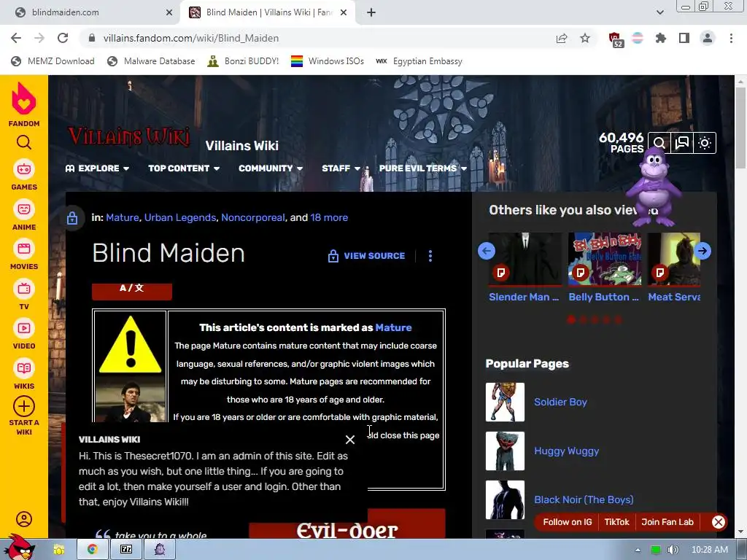Screen dimensions: 747x560
Task: Expand the Top Content menu
Action: pyautogui.click(x=184, y=168)
